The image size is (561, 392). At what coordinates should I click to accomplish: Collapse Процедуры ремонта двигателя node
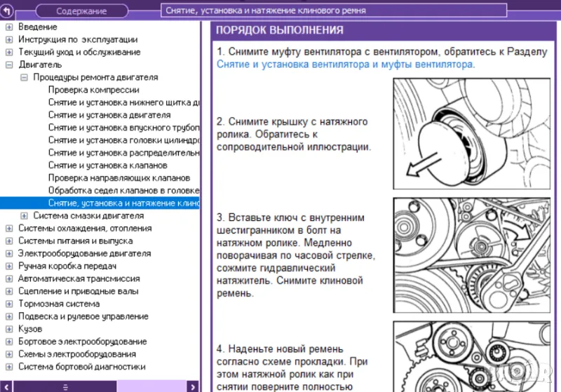(24, 77)
